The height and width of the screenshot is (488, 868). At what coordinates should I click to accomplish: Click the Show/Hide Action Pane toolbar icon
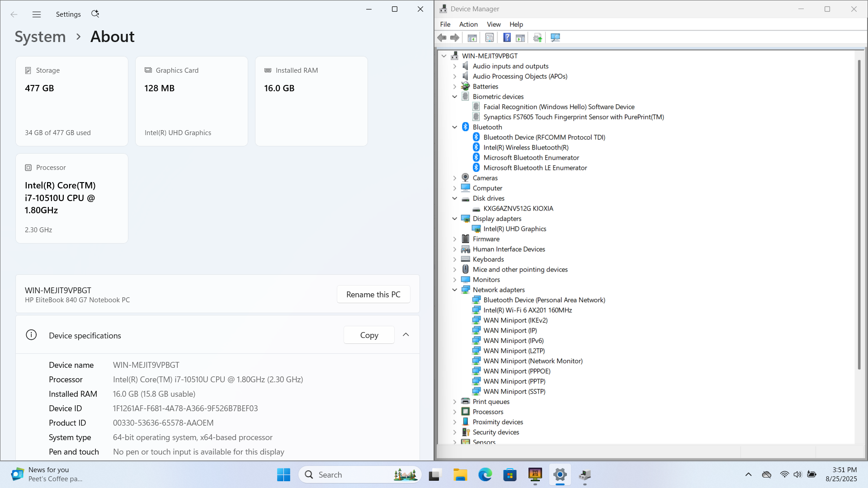(520, 38)
